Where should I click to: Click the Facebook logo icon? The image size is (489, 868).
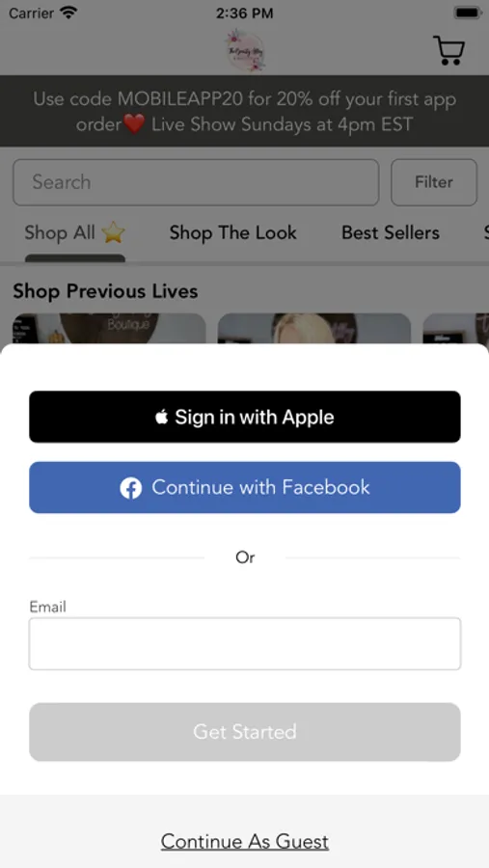coord(131,488)
